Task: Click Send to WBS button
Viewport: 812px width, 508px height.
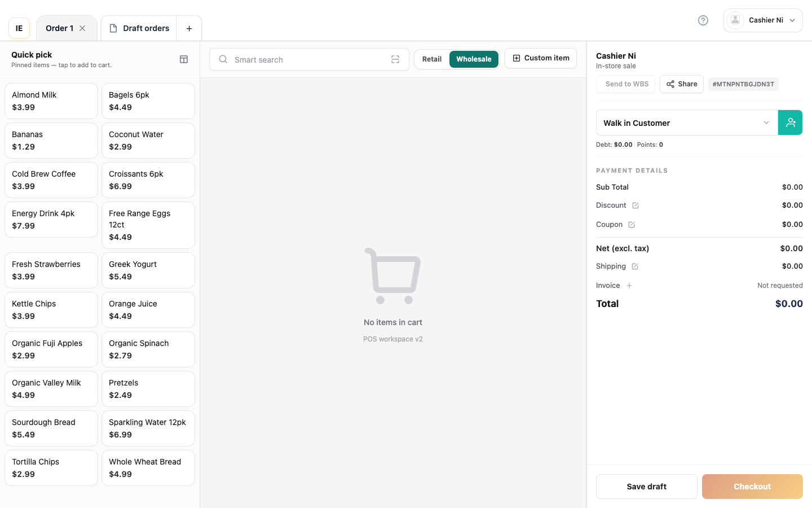Action: (626, 84)
